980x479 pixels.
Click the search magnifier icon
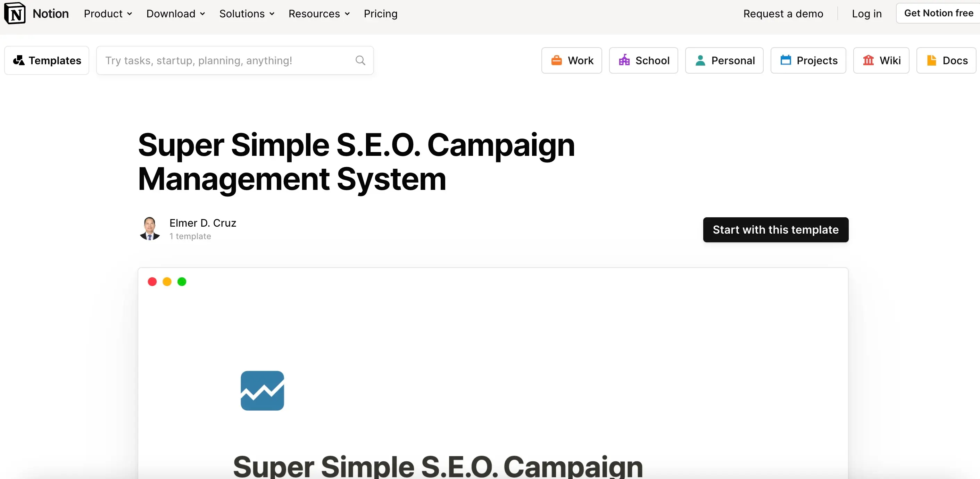[360, 60]
